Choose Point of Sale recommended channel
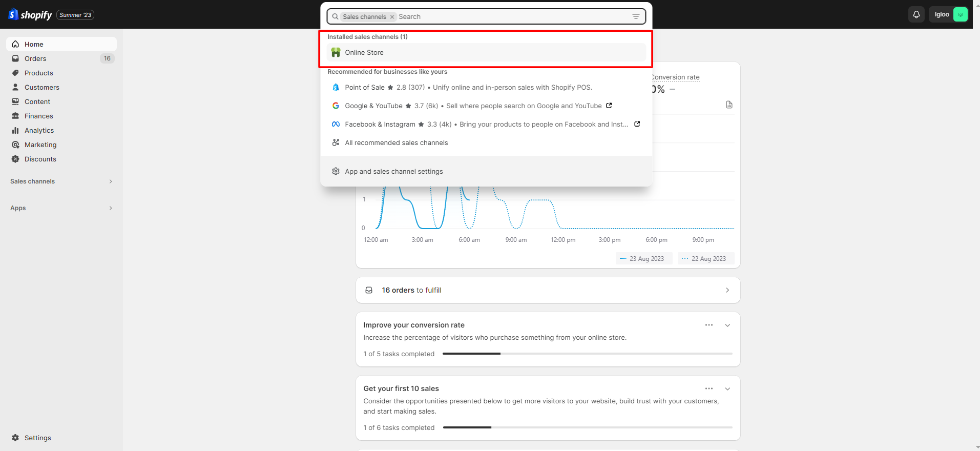 (x=365, y=88)
